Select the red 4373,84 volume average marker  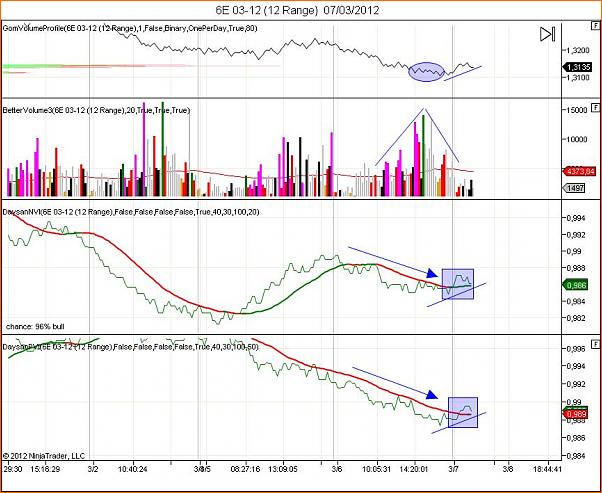pyautogui.click(x=580, y=171)
